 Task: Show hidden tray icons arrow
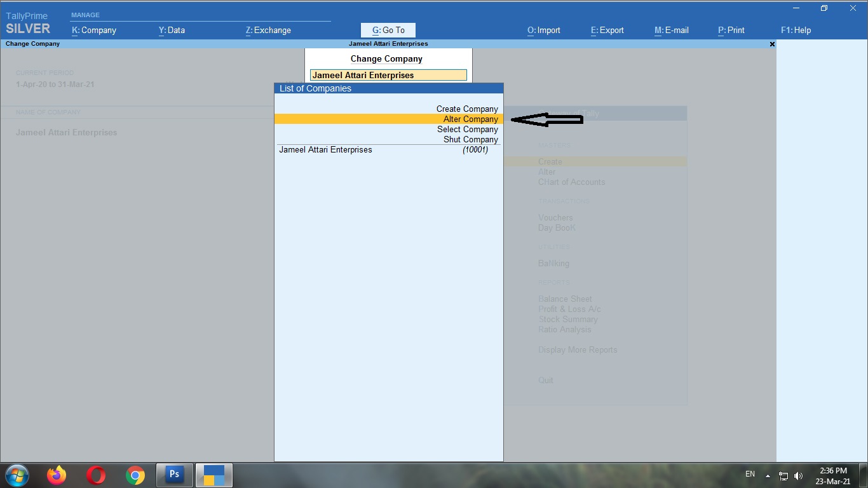(x=768, y=476)
